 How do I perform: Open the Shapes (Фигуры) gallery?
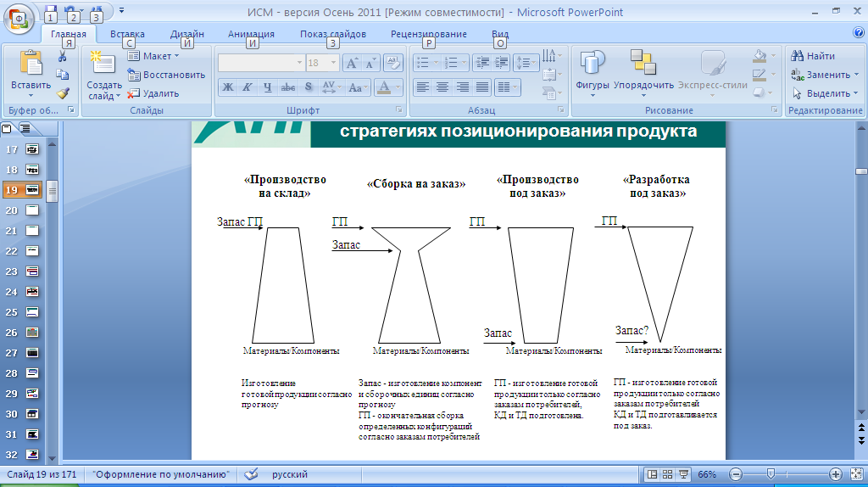pos(592,73)
